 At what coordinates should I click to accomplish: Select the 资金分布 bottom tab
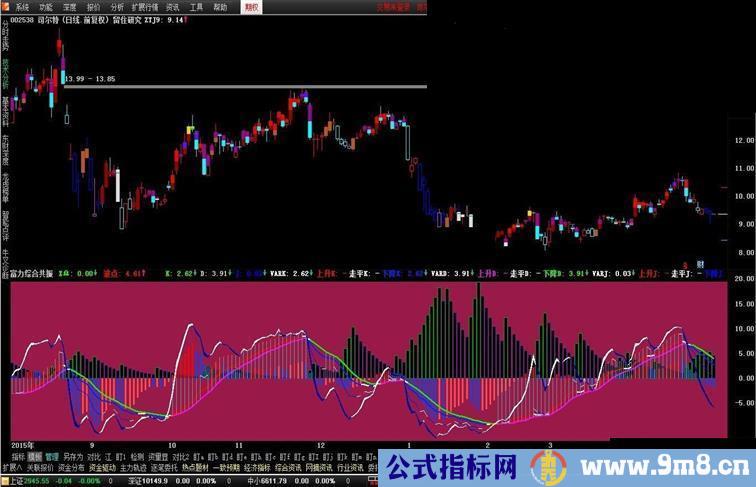pos(71,467)
